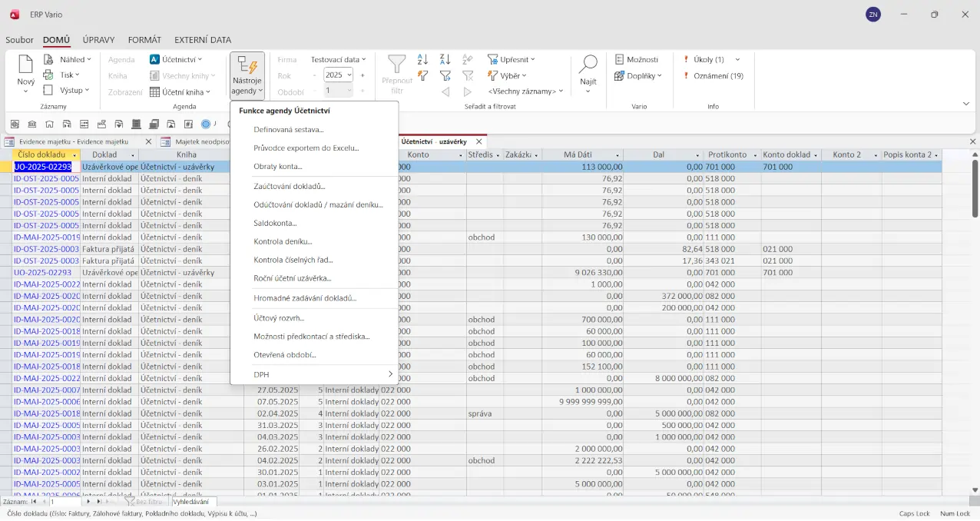This screenshot has height=521, width=980.
Task: Open the Najít magnifier search tool
Action: click(588, 70)
